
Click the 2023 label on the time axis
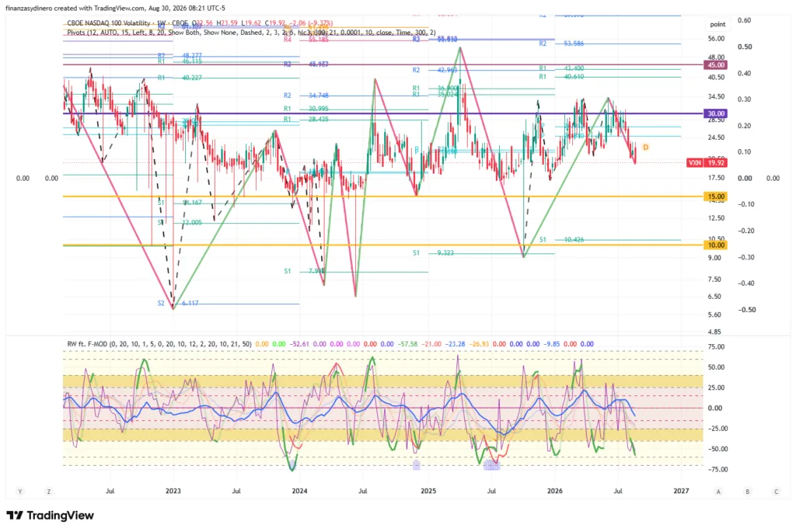[173, 491]
